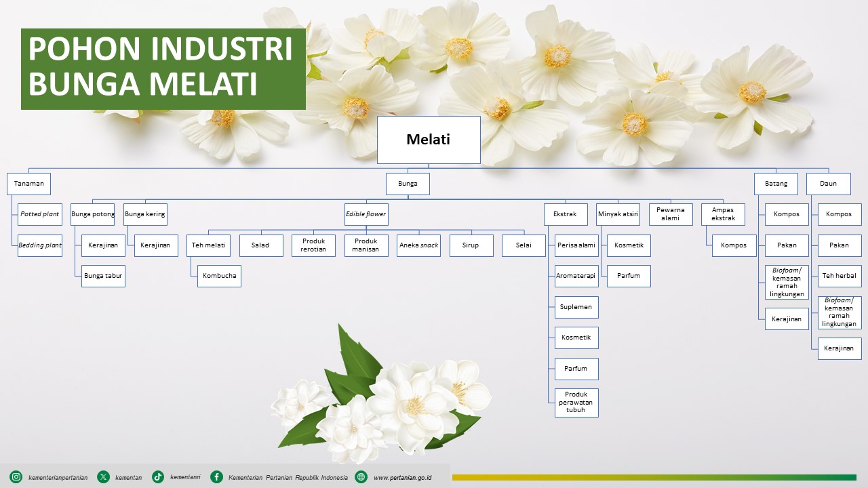Select the Tanaman node
Viewport: 868px width, 488px height.
tap(29, 184)
